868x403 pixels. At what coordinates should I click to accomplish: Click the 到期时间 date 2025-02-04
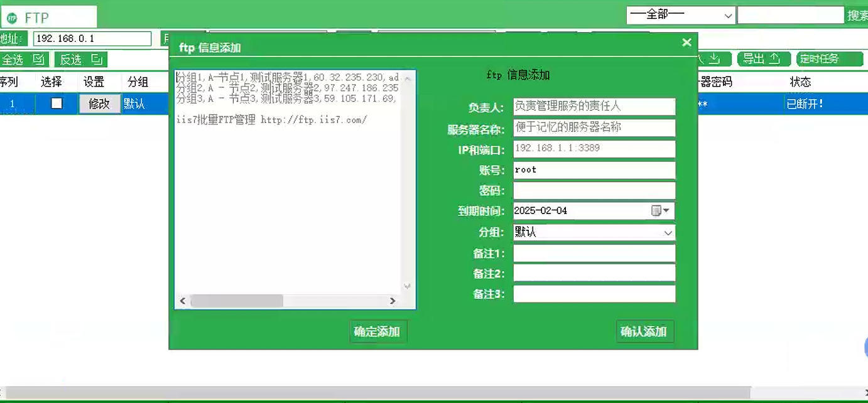pos(541,211)
